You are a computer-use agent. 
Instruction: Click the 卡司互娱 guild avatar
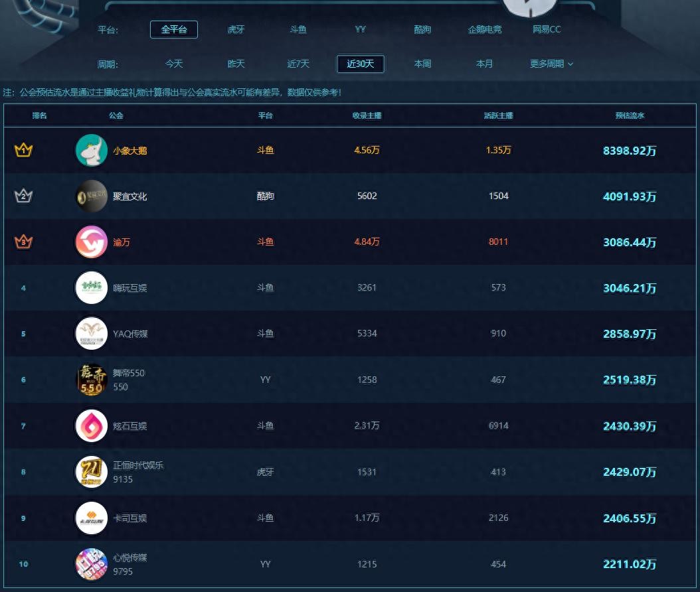[92, 518]
